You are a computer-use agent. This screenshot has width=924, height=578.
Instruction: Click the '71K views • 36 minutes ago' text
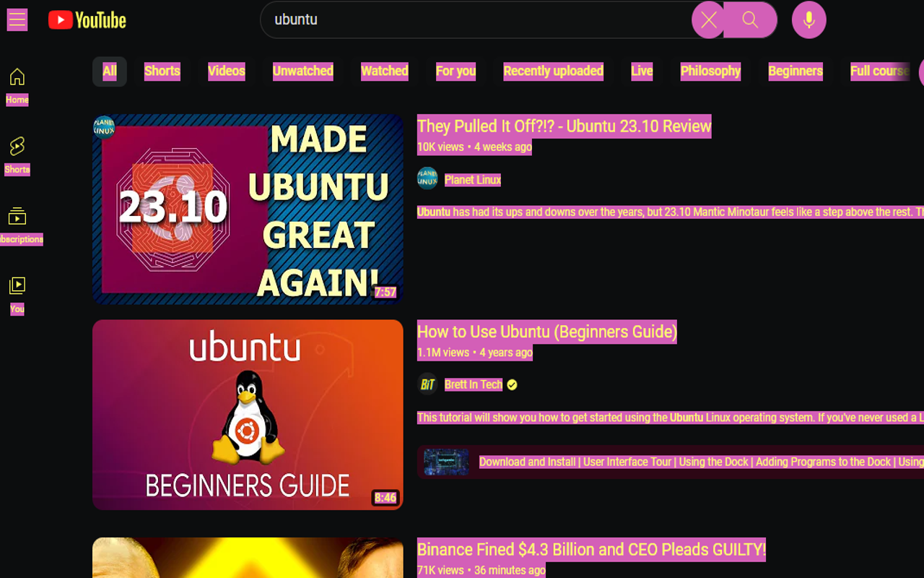tap(481, 571)
